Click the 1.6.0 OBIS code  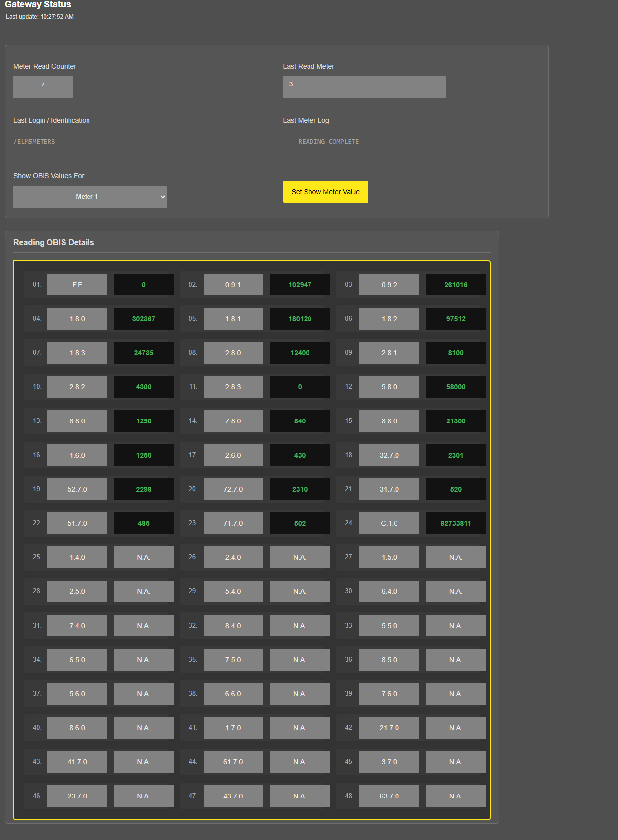click(77, 455)
